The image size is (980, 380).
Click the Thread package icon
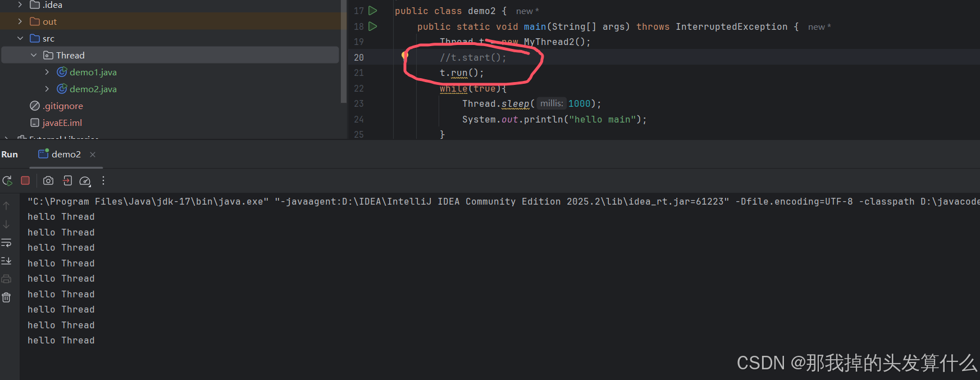point(48,55)
